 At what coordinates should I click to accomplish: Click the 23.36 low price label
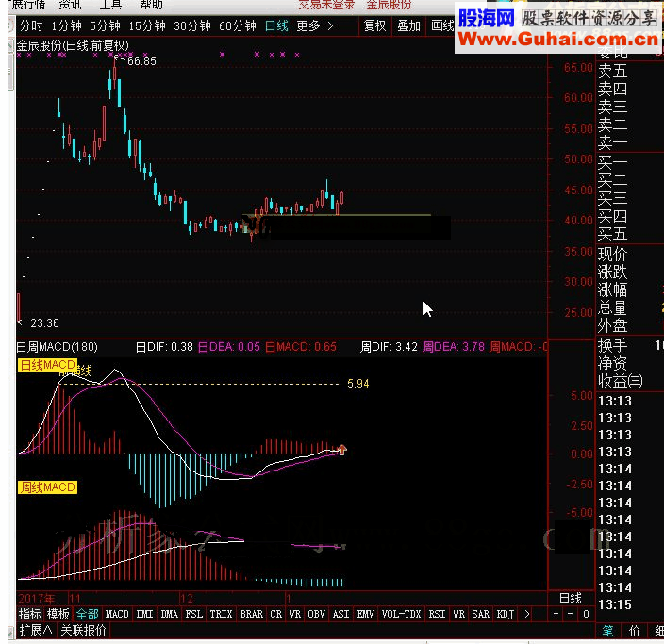tap(45, 323)
